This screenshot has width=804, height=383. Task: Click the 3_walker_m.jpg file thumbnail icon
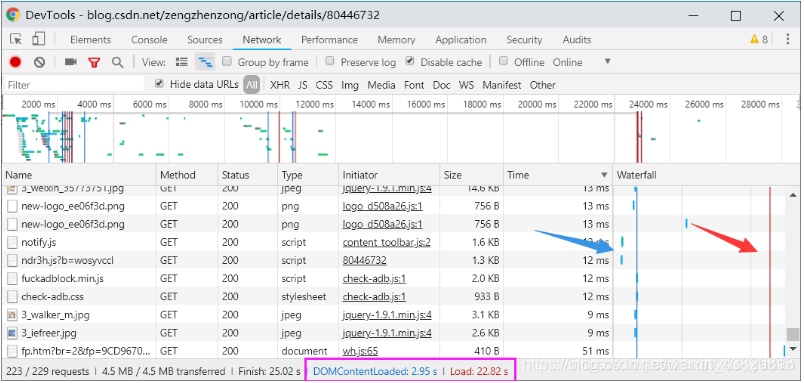tap(12, 314)
